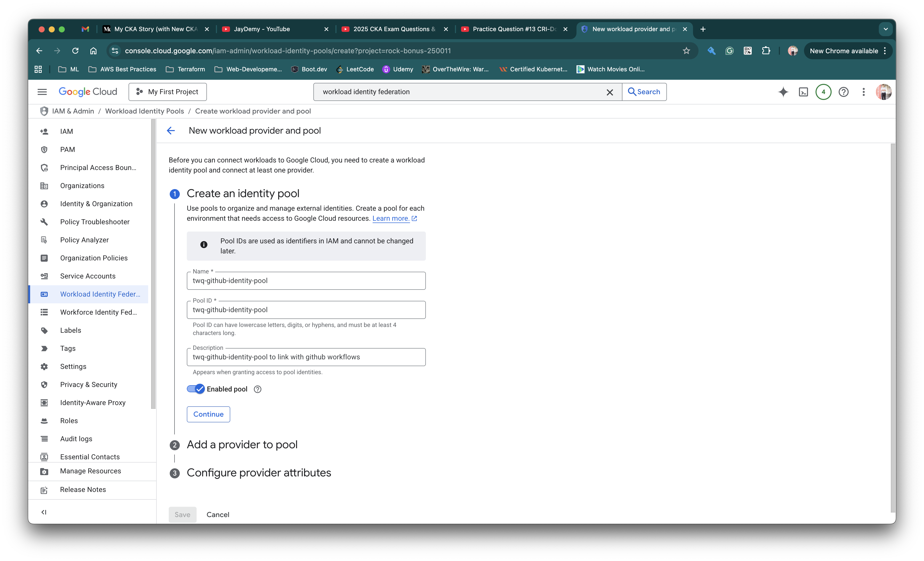Open Gemini AI assistant sparkle icon

783,92
